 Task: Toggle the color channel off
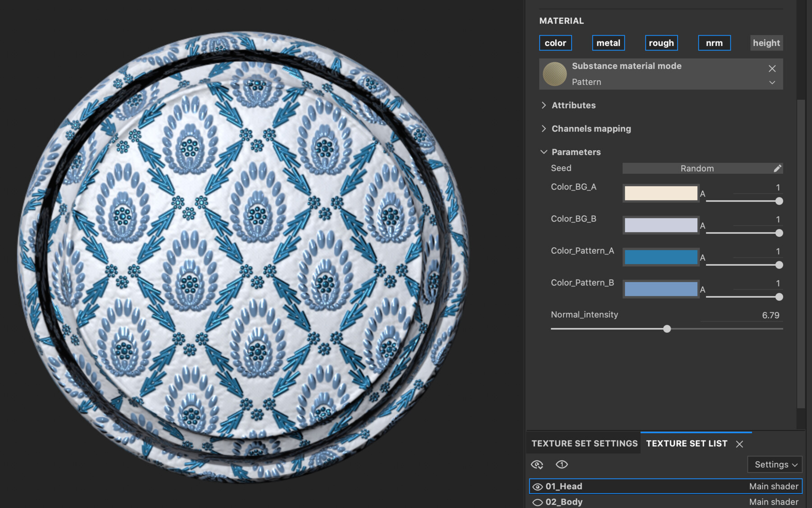click(x=555, y=43)
